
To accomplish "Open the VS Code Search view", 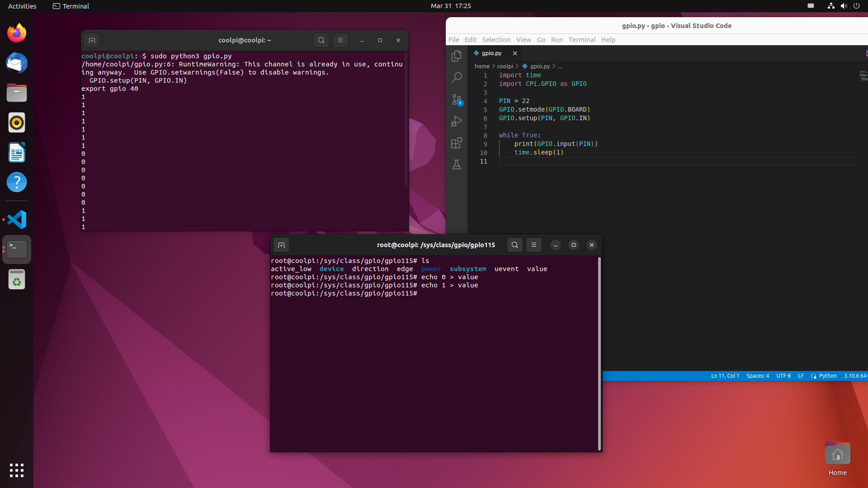I will pos(457,78).
